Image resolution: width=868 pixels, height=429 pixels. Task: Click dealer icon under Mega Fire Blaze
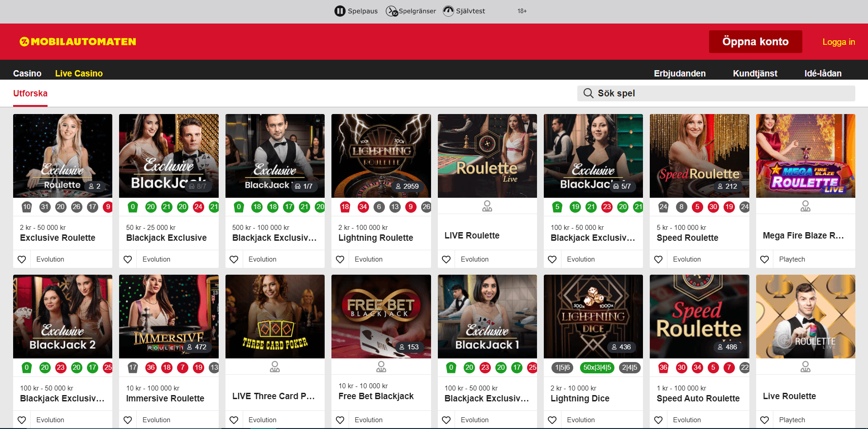[x=805, y=206]
